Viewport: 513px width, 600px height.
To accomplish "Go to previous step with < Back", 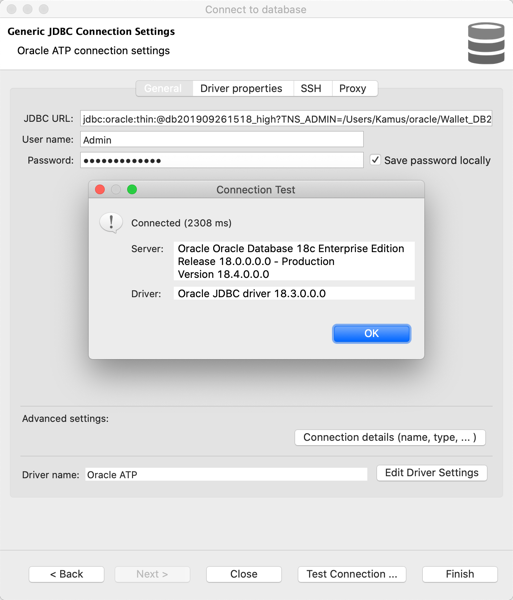I will point(67,574).
